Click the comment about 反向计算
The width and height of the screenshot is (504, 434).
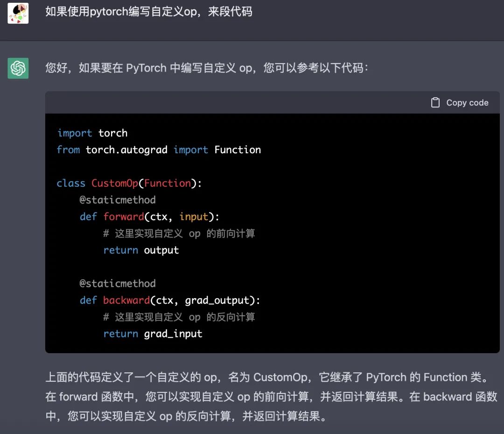click(x=179, y=317)
